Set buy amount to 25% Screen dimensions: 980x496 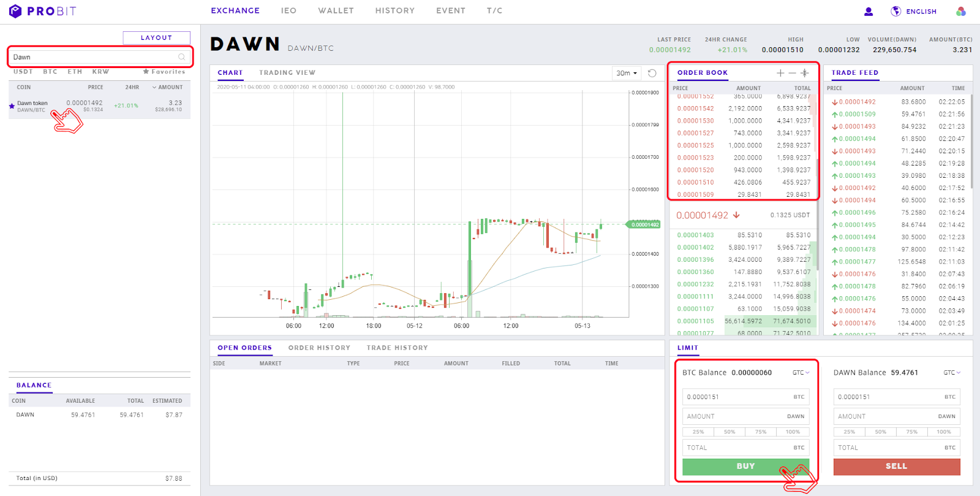pyautogui.click(x=698, y=432)
